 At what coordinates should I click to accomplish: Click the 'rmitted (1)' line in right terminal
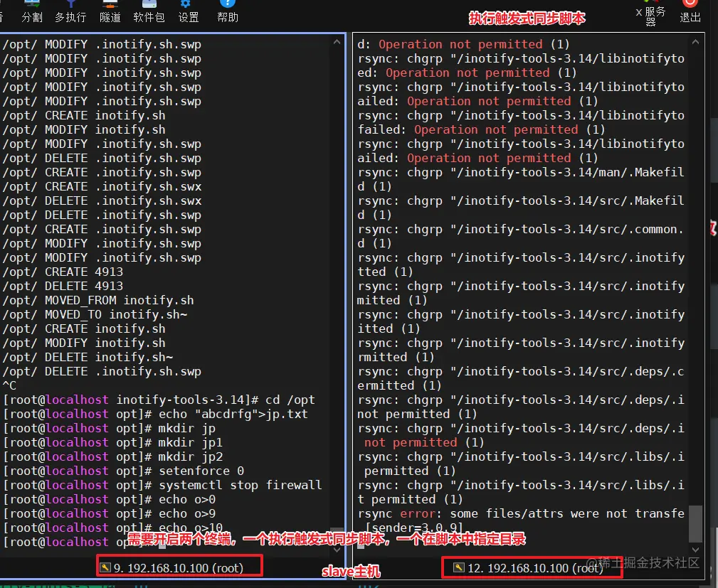pyautogui.click(x=396, y=357)
